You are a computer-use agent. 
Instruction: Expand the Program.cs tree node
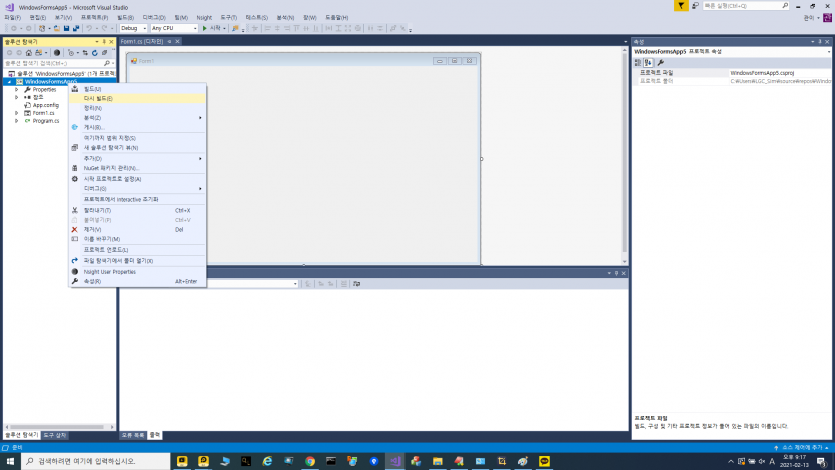(x=17, y=121)
